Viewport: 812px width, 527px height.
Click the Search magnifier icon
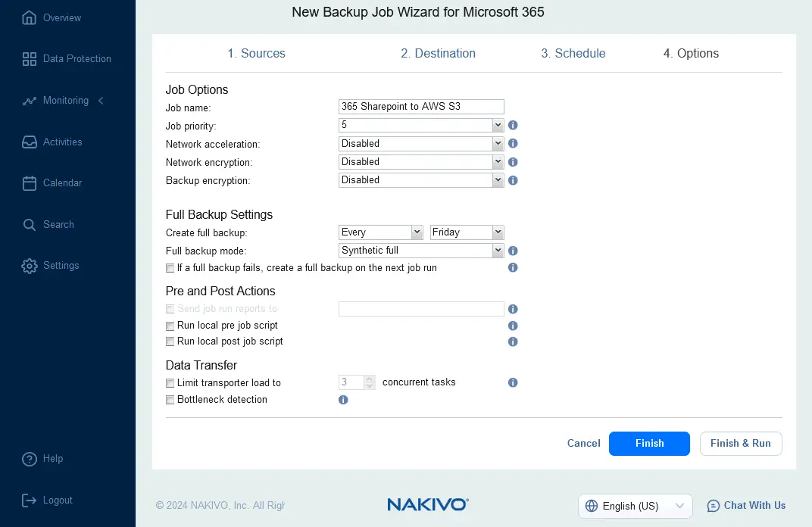click(x=29, y=225)
